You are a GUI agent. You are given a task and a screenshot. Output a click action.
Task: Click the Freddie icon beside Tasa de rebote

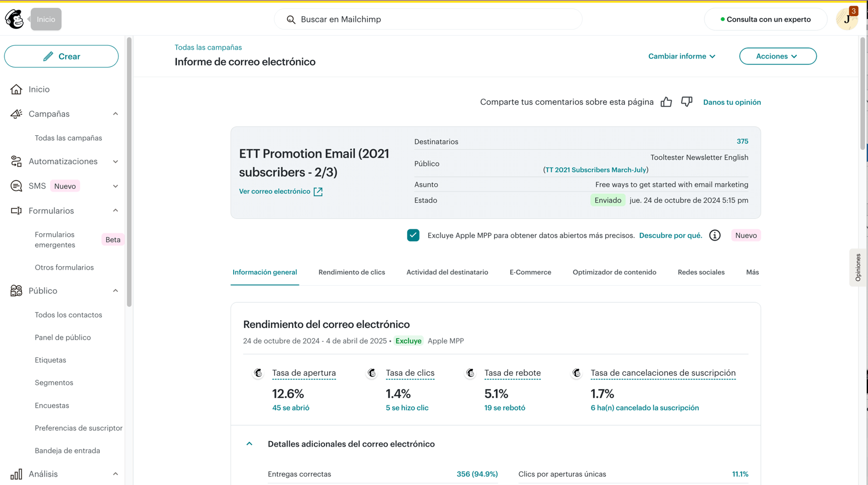point(471,373)
